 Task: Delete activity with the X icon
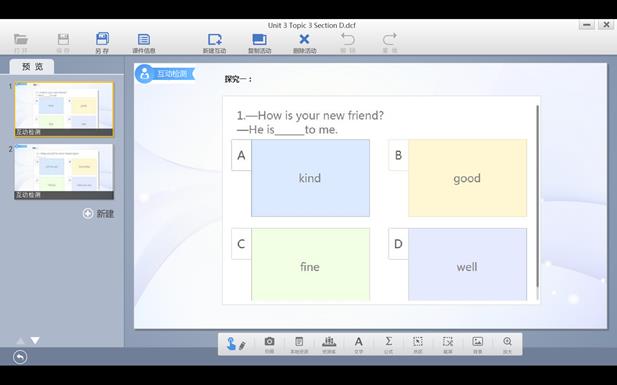(304, 39)
